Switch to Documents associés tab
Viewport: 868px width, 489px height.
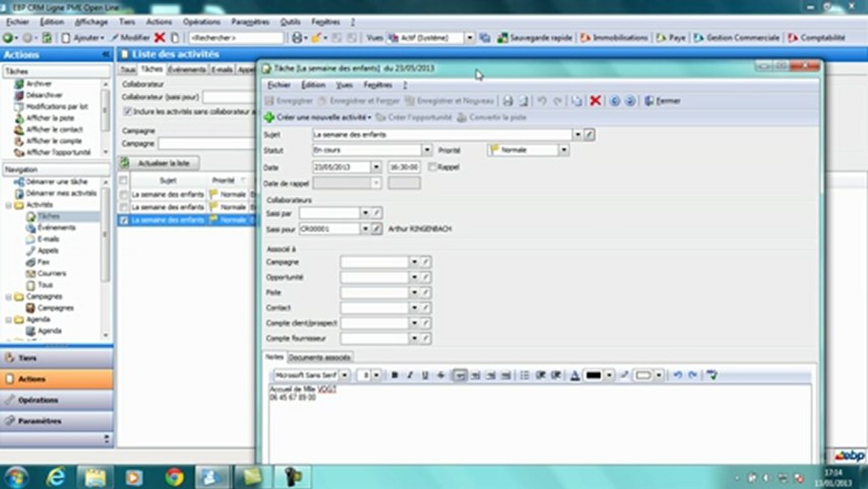[x=319, y=357]
